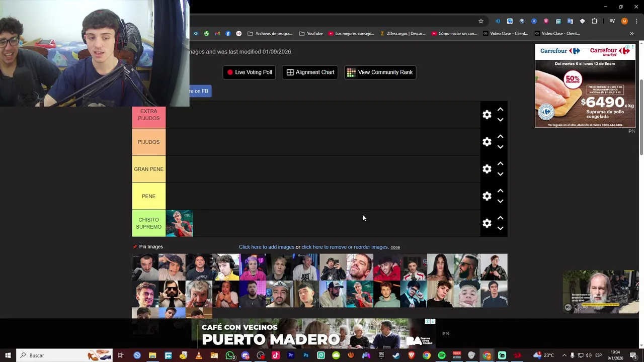Open ZDescargas bookmark
Screen dimensions: 644x362
403,34
